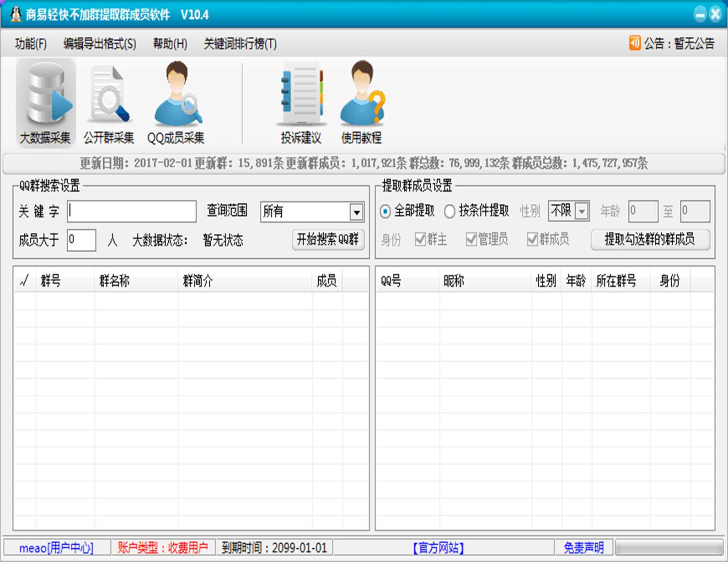Viewport: 728px width, 562px height.
Task: Click the speaker announcement icon
Action: click(635, 43)
